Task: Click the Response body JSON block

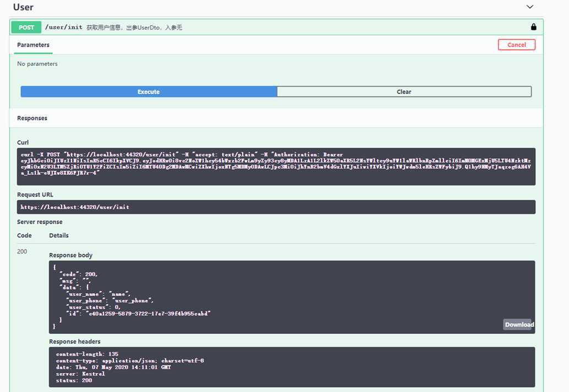Action: [292, 297]
